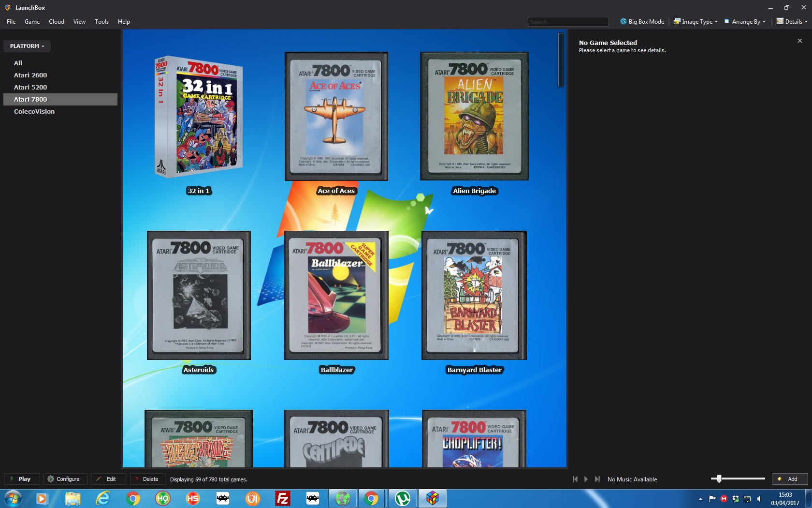Click the Alien Brigade title label
This screenshot has width=812, height=508.
[x=474, y=191]
